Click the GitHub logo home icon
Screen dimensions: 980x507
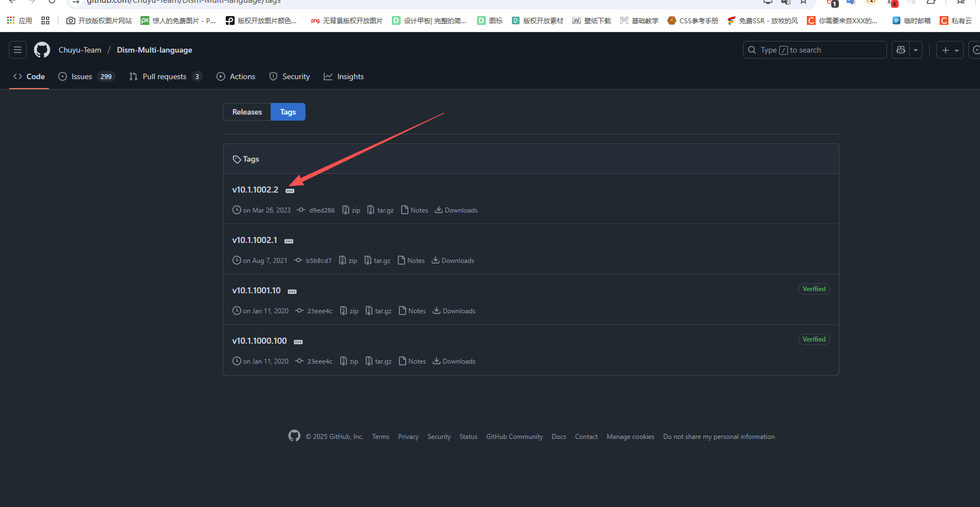pos(42,50)
